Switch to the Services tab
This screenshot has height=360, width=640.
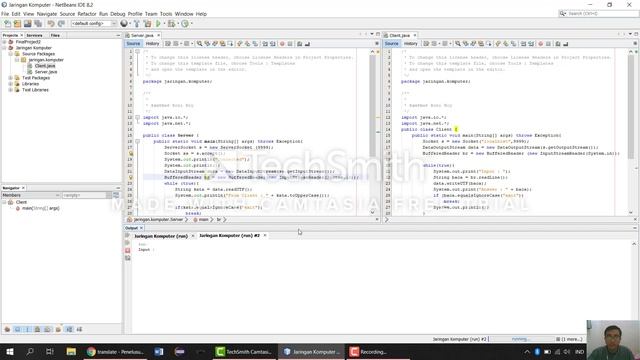[x=35, y=36]
